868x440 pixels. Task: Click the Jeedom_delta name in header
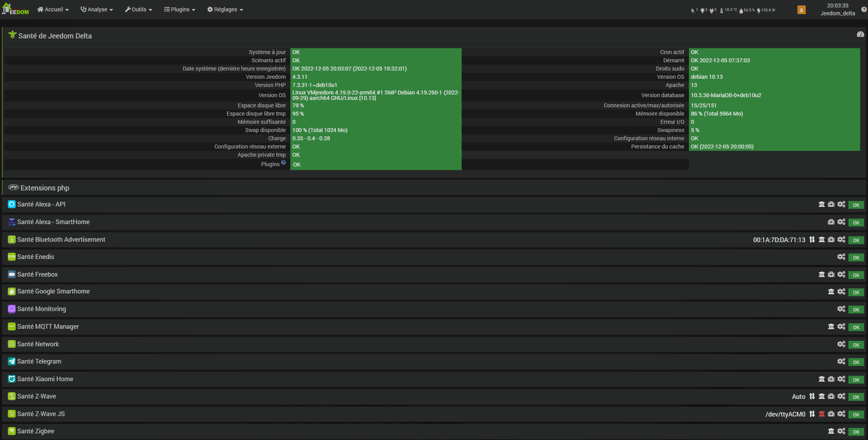click(838, 13)
